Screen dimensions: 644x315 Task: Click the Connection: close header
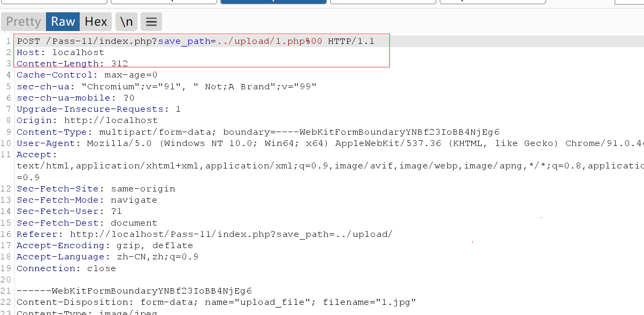[x=66, y=268]
